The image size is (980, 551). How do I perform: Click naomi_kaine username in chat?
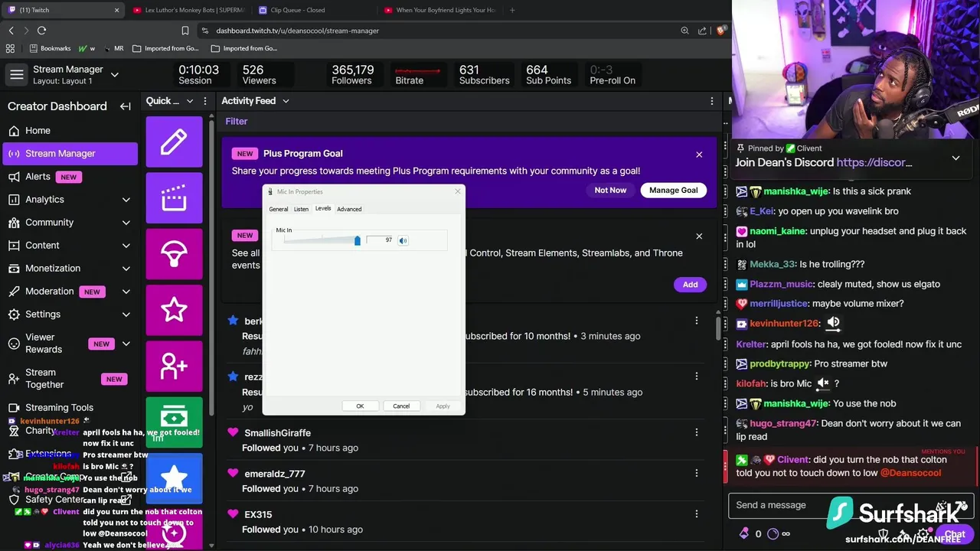tap(777, 231)
